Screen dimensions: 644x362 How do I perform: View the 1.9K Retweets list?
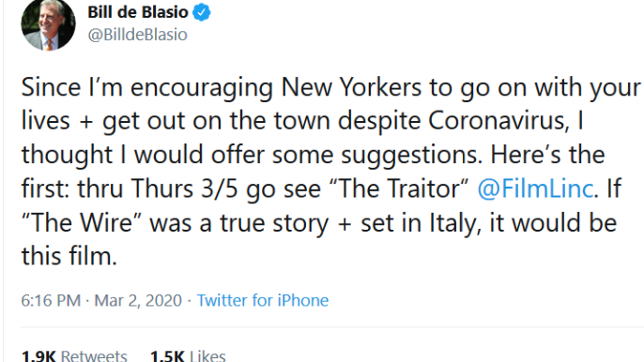[74, 355]
